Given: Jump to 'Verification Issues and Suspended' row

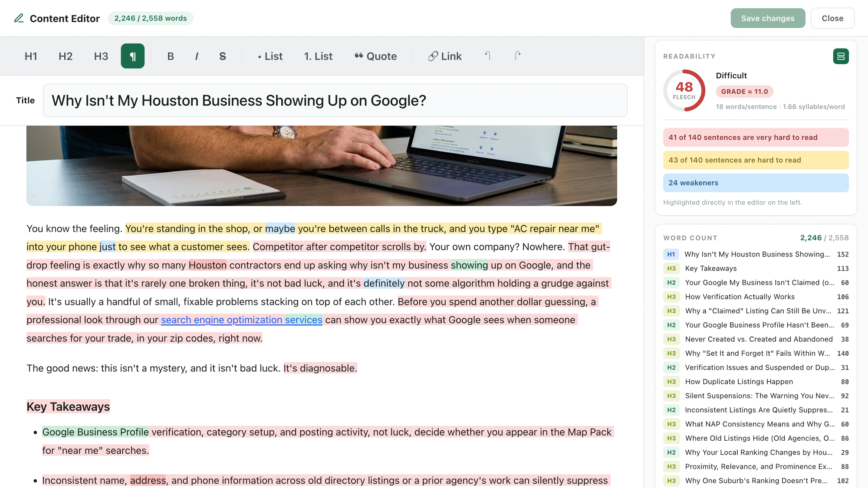Looking at the screenshot, I should point(756,368).
